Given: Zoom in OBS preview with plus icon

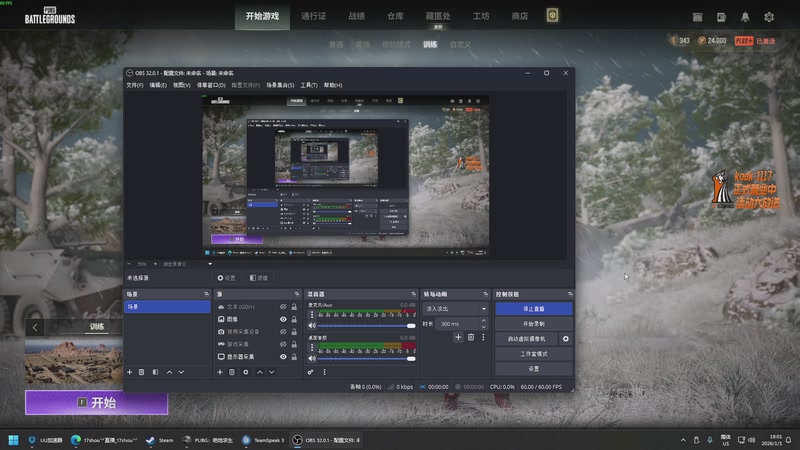Looking at the screenshot, I should pyautogui.click(x=155, y=264).
